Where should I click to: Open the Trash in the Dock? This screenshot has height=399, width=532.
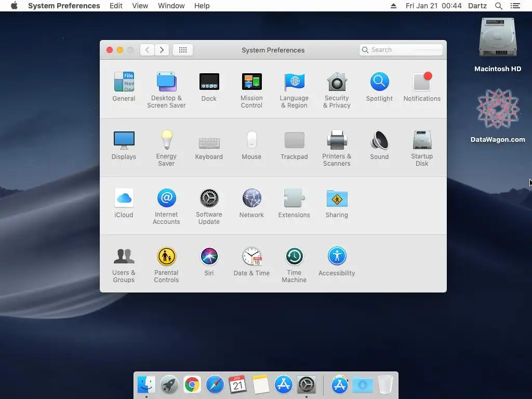(385, 385)
